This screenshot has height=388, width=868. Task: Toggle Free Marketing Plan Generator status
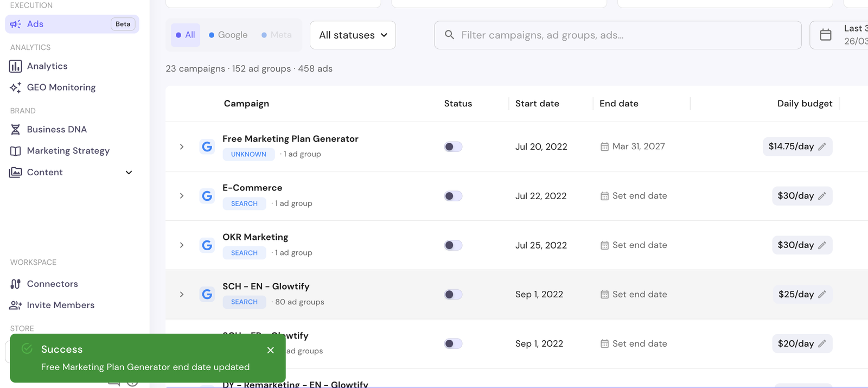click(453, 147)
